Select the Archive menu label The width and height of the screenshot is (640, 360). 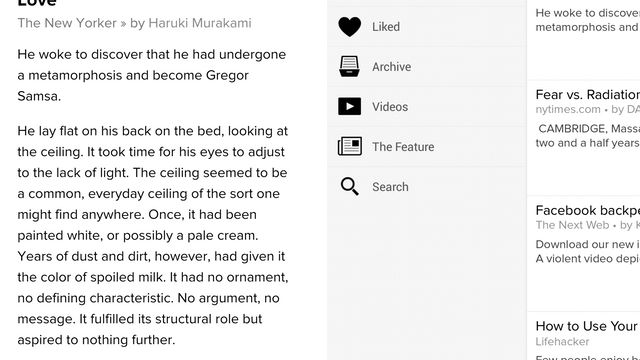point(391,67)
